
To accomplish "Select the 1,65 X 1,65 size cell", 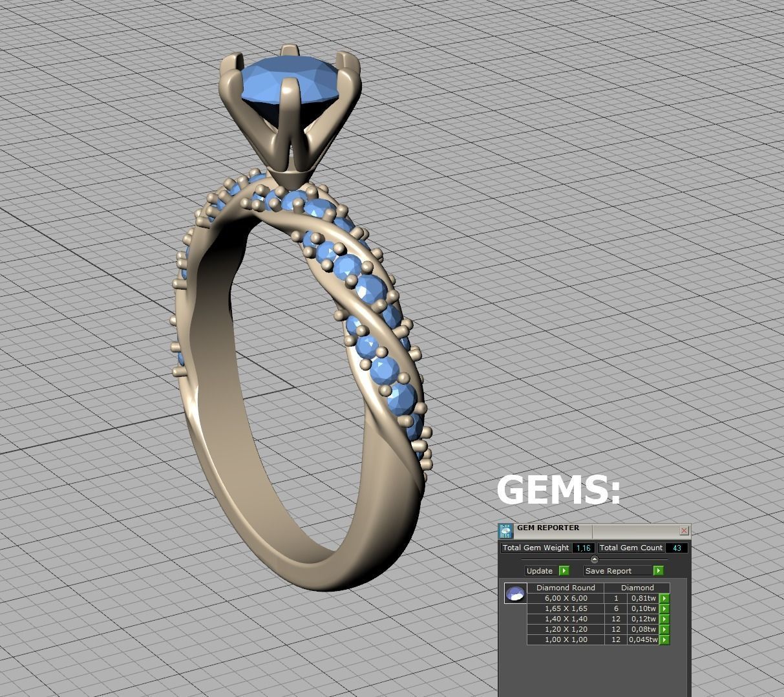I will pos(566,609).
